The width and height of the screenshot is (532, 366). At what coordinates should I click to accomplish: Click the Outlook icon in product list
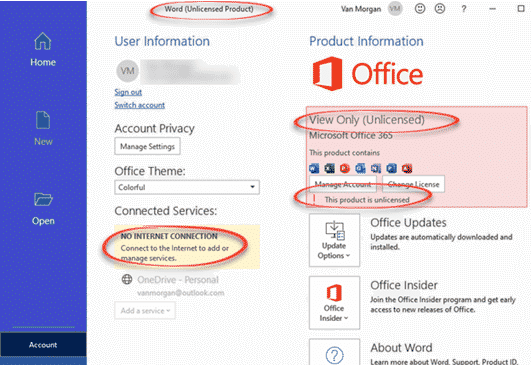coord(360,168)
